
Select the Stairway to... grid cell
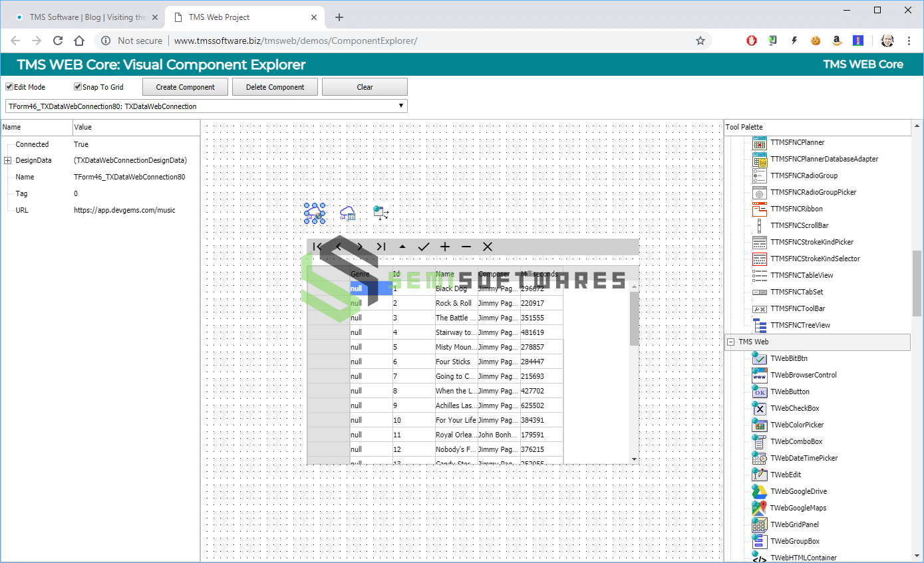pyautogui.click(x=456, y=332)
